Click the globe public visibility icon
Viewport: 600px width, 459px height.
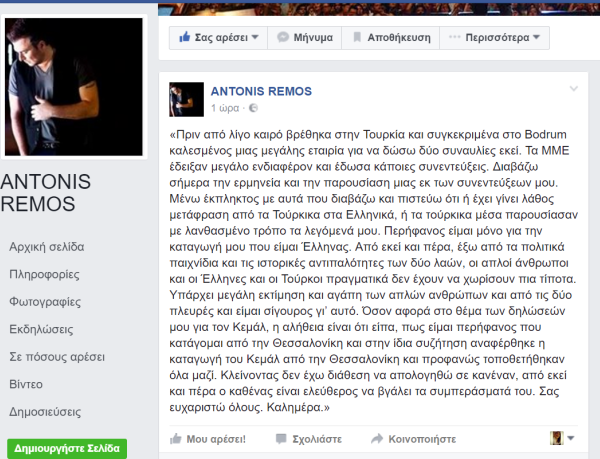[x=253, y=108]
